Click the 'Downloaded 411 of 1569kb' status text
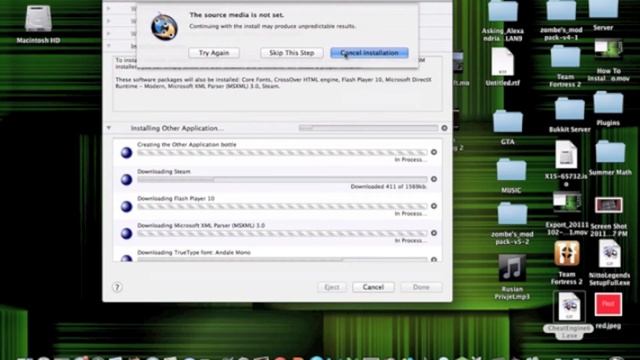 pos(389,187)
